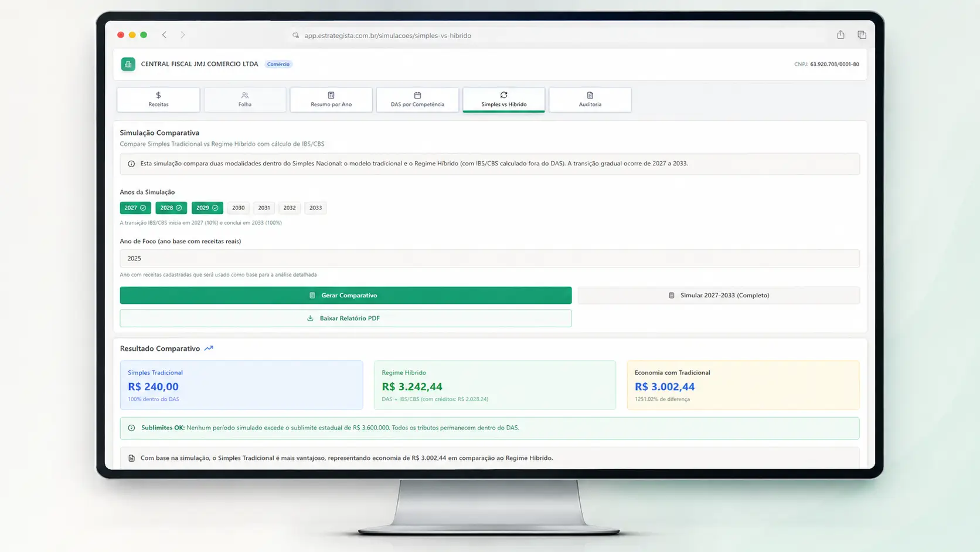Click the browser share icon

tap(841, 35)
